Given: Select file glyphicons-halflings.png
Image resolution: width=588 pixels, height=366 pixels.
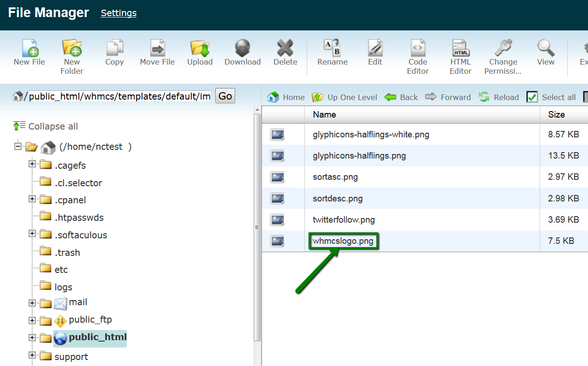Looking at the screenshot, I should [x=359, y=156].
